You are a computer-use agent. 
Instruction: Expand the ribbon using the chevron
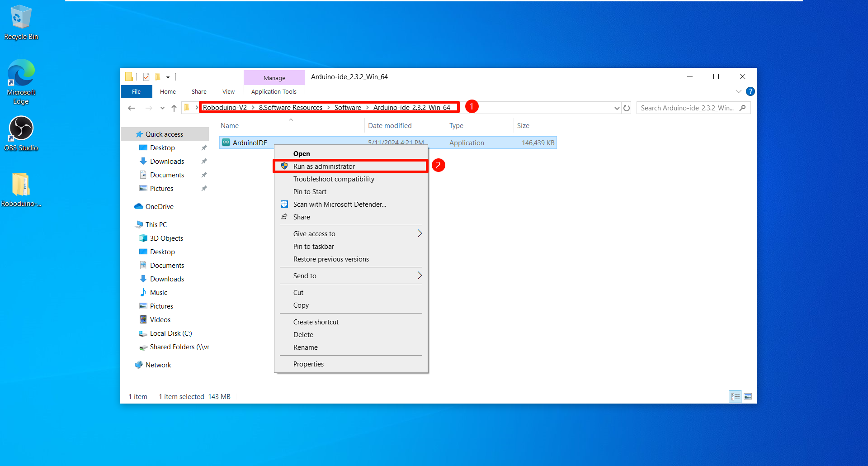pyautogui.click(x=738, y=91)
